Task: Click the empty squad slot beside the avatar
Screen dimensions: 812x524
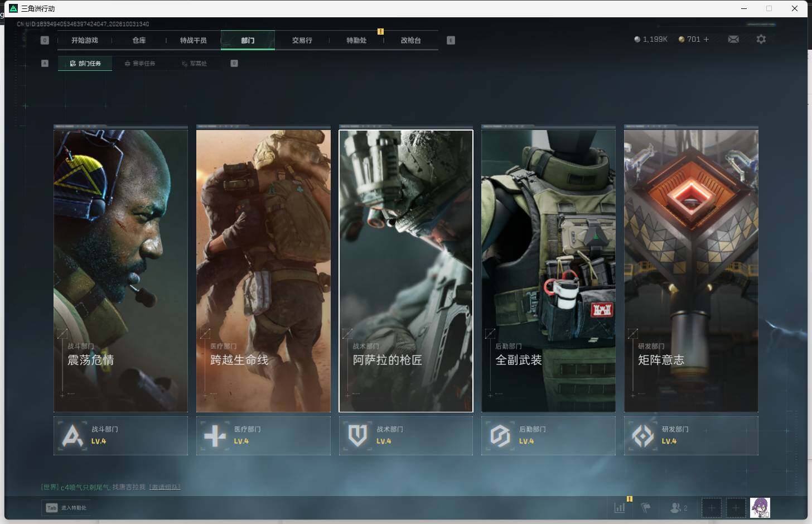Action: [x=736, y=508]
